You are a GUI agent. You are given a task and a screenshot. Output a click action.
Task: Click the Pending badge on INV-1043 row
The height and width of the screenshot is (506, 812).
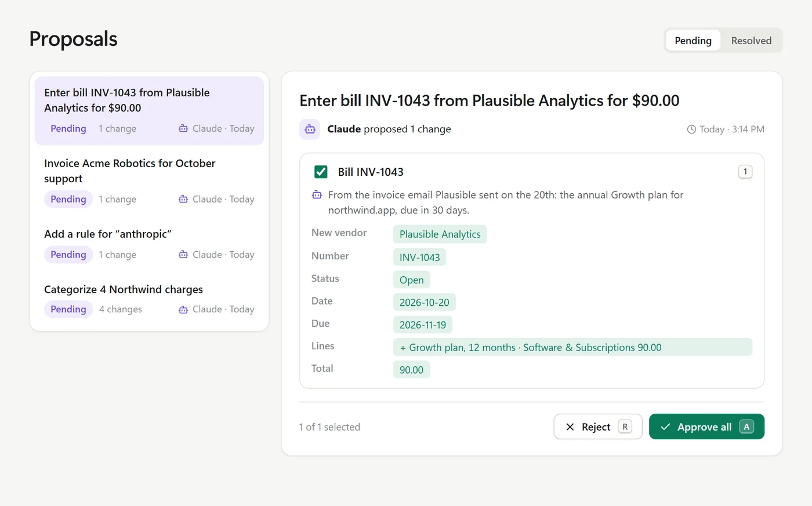coord(68,128)
